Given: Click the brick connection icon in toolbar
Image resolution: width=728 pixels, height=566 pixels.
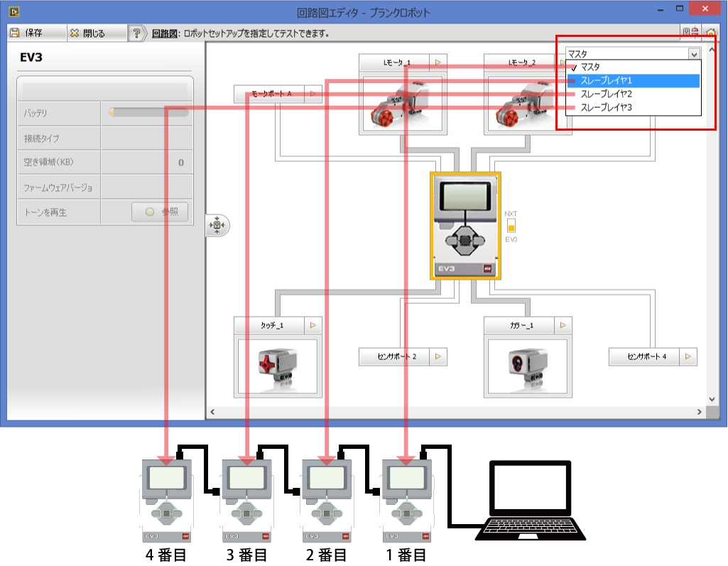Looking at the screenshot, I should tap(690, 33).
